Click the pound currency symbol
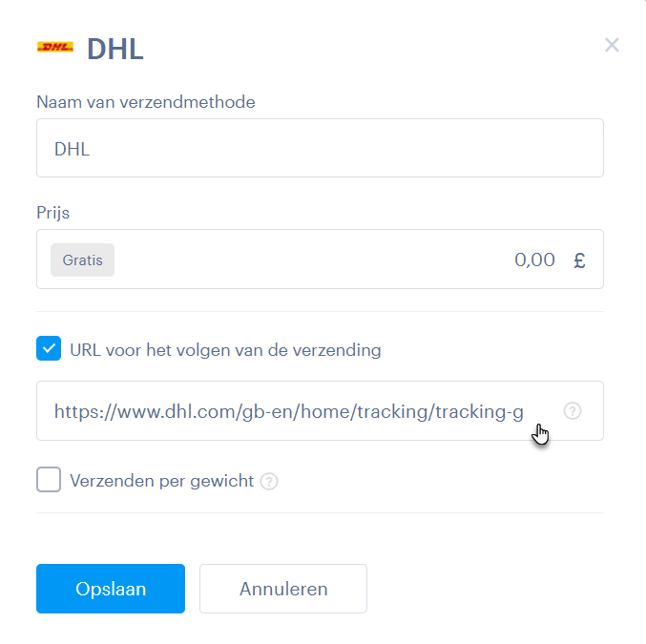Image resolution: width=646 pixels, height=644 pixels. click(579, 260)
